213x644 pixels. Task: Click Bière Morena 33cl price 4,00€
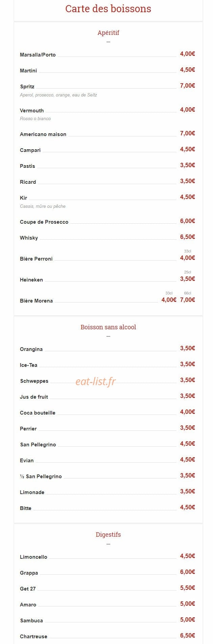click(169, 300)
